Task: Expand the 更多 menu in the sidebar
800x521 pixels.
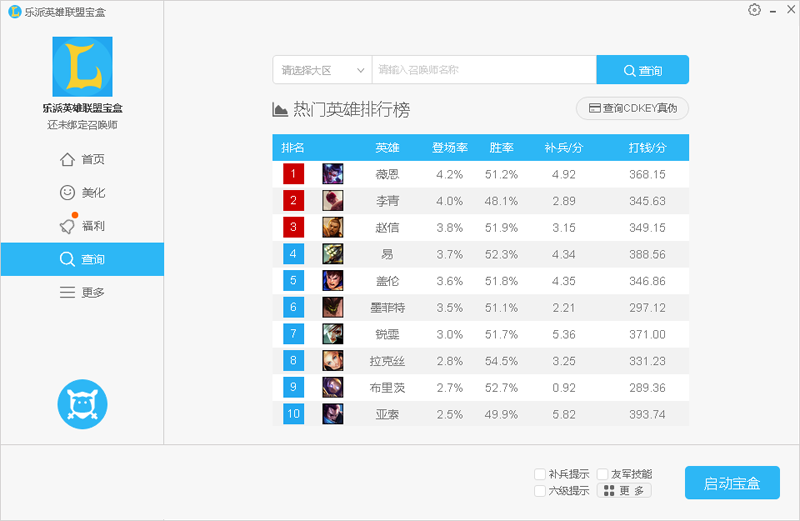Action: tap(82, 292)
